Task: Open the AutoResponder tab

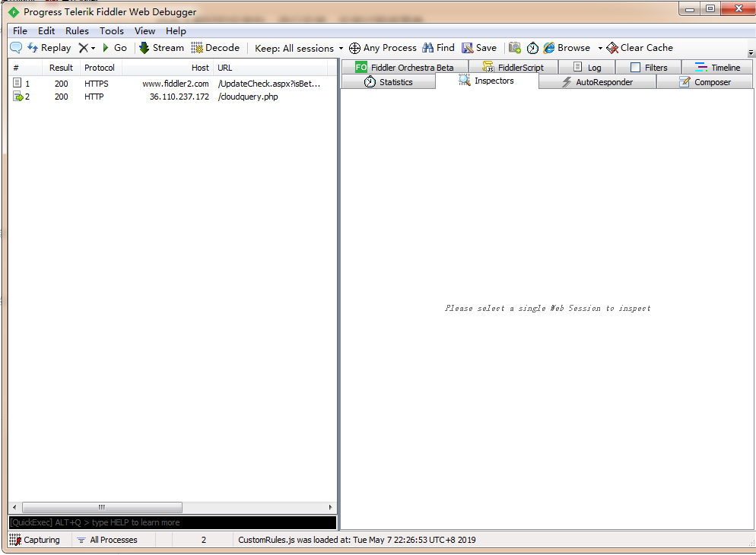Action: point(597,82)
